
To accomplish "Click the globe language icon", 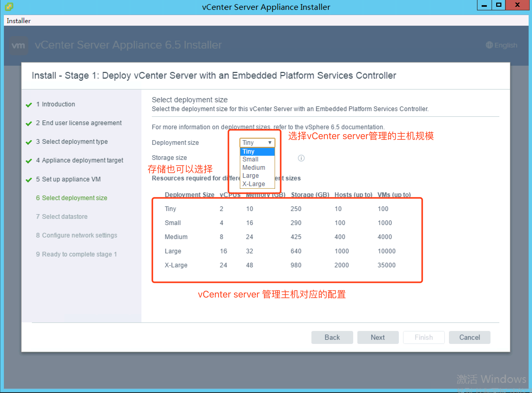I will tap(489, 45).
